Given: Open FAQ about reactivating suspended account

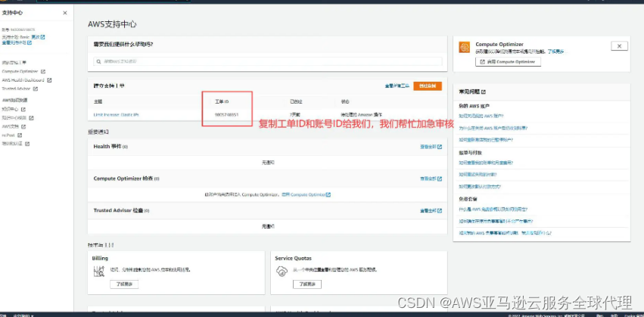Looking at the screenshot, I should click(x=486, y=140).
